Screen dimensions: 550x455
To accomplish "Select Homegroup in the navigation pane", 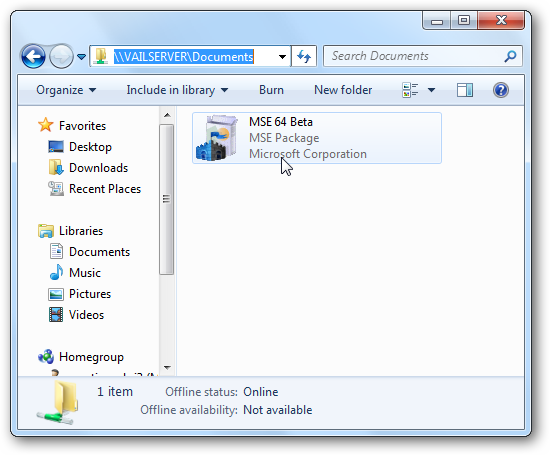I will (91, 357).
